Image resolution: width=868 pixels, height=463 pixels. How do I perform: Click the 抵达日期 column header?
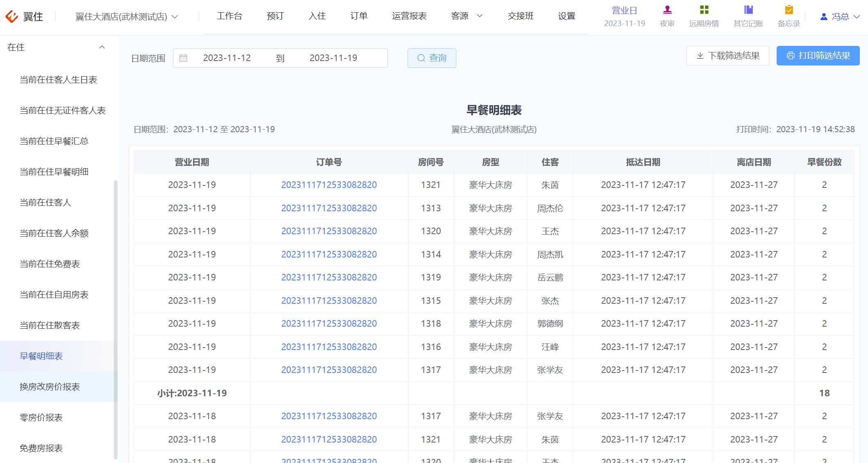(643, 162)
